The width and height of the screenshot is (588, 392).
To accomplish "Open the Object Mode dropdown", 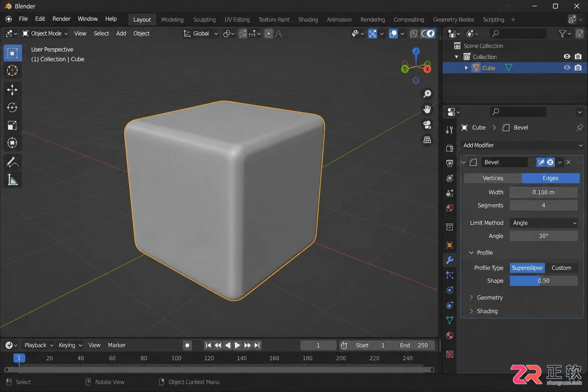I will click(x=45, y=33).
